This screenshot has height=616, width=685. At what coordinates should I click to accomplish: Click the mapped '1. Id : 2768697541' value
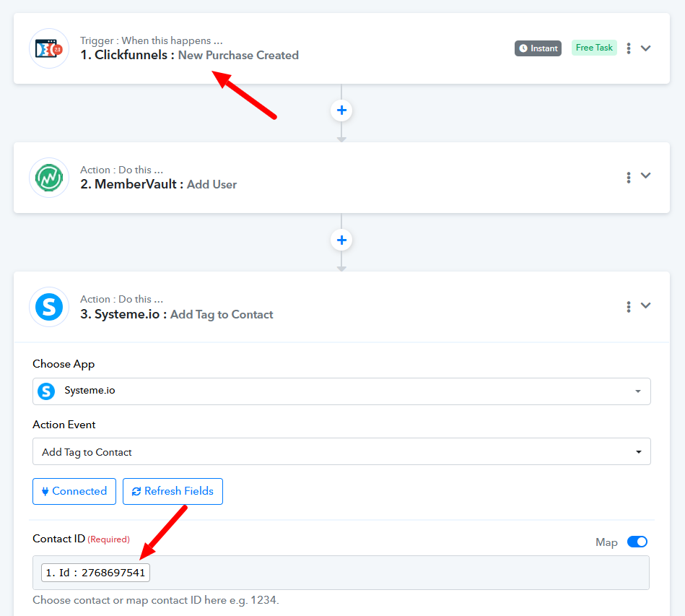pyautogui.click(x=96, y=573)
